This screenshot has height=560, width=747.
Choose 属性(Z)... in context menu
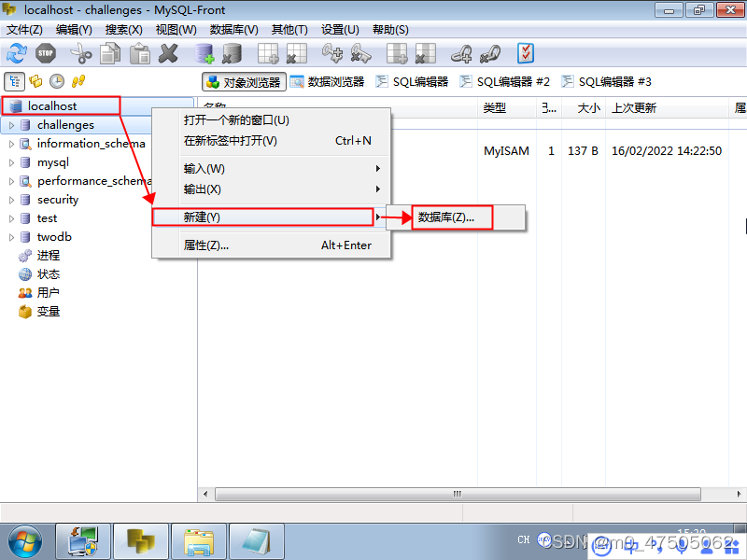(272, 245)
